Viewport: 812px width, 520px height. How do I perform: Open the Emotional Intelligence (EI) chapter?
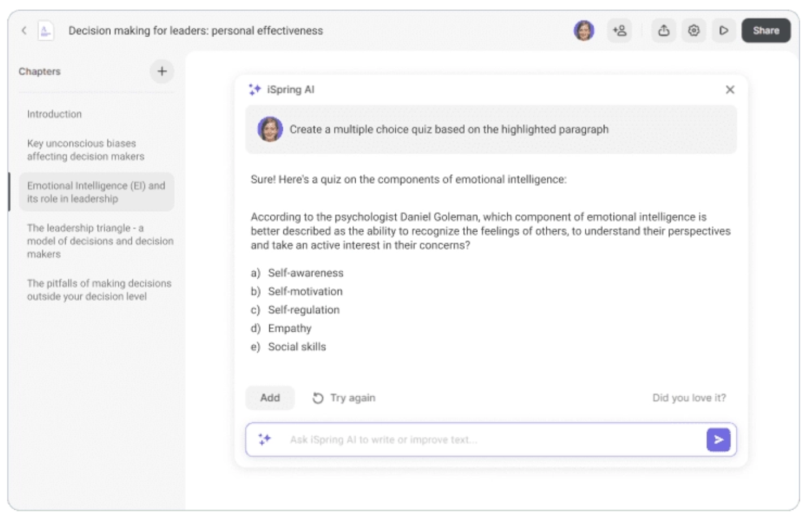pyautogui.click(x=96, y=192)
